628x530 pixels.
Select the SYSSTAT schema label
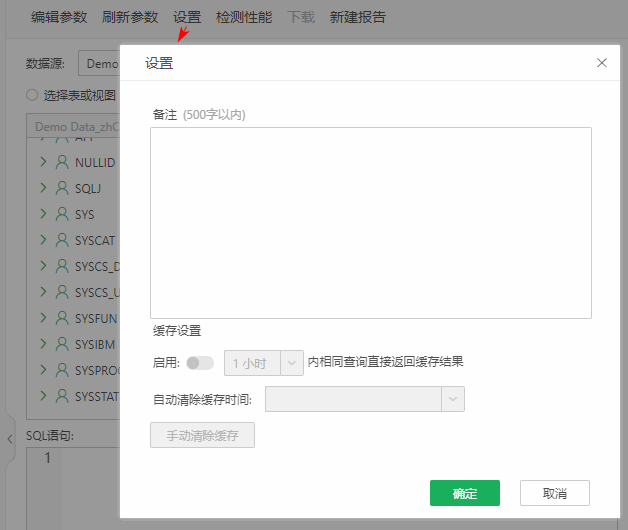click(x=97, y=397)
